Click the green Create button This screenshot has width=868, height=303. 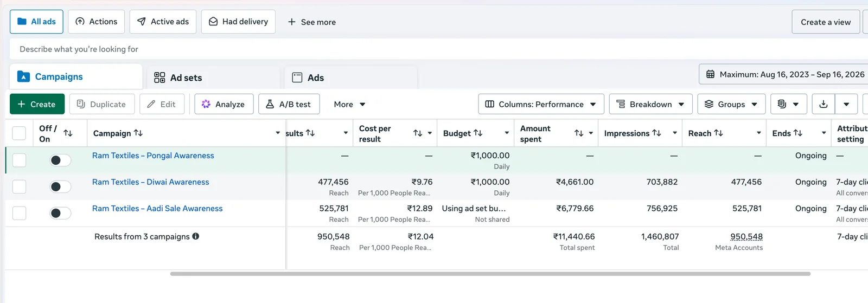(x=37, y=104)
